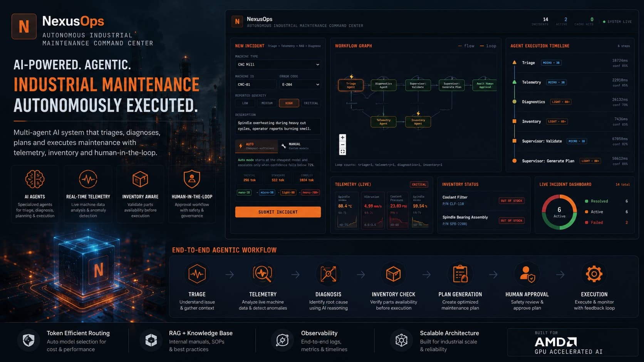
Task: Select the nano-1B model chip
Action: [x=244, y=192]
